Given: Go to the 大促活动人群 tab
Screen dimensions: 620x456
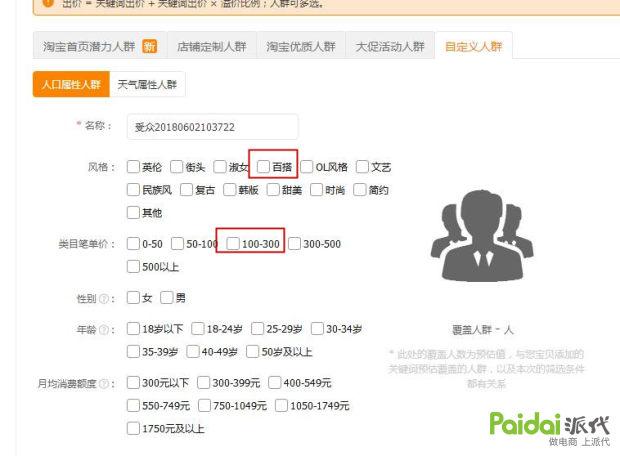Looking at the screenshot, I should [389, 47].
